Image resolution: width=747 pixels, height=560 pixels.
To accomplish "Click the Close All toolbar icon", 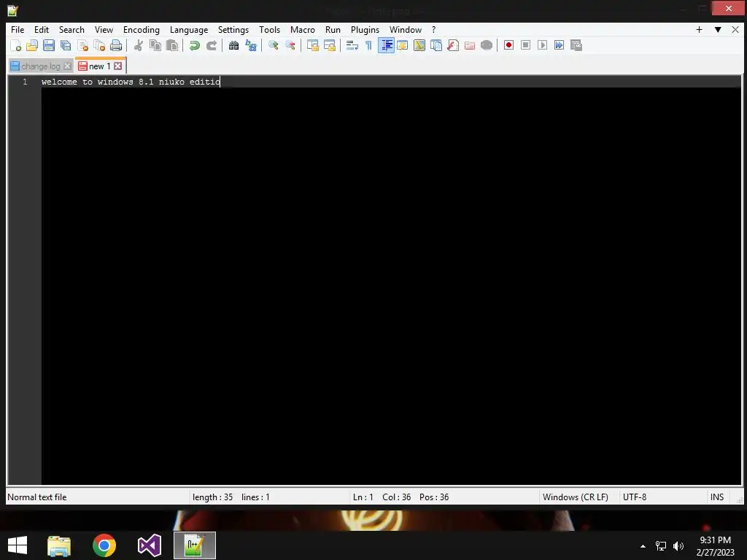I will click(x=99, y=45).
